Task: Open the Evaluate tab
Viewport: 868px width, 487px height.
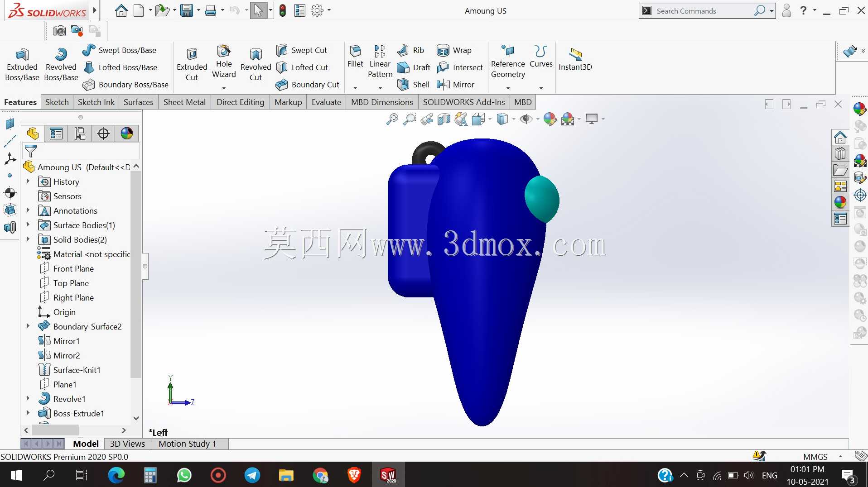Action: coord(326,102)
